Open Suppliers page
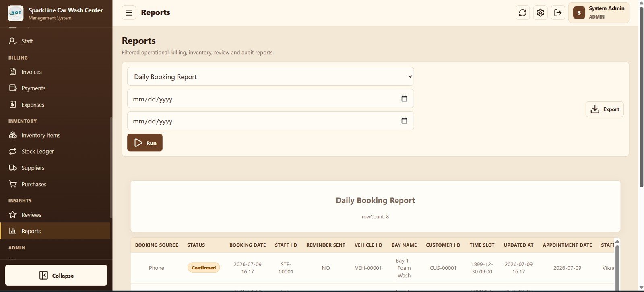 click(x=55, y=168)
